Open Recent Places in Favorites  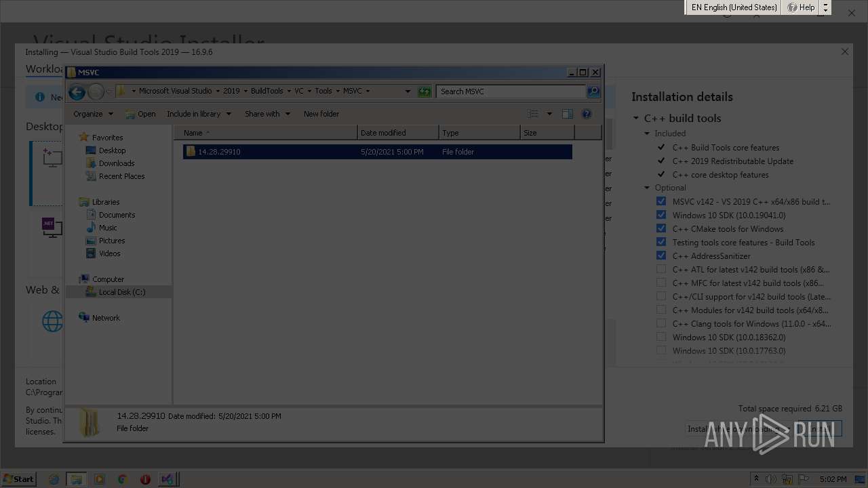click(121, 176)
